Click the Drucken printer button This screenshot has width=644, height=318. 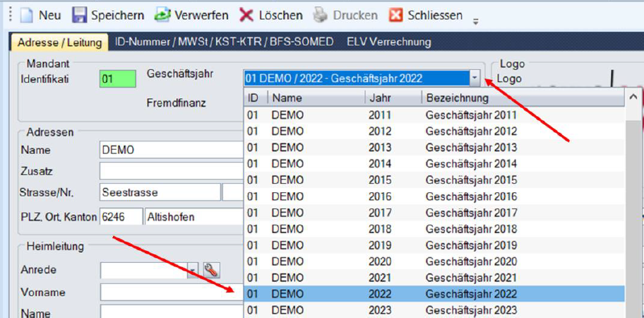[345, 16]
